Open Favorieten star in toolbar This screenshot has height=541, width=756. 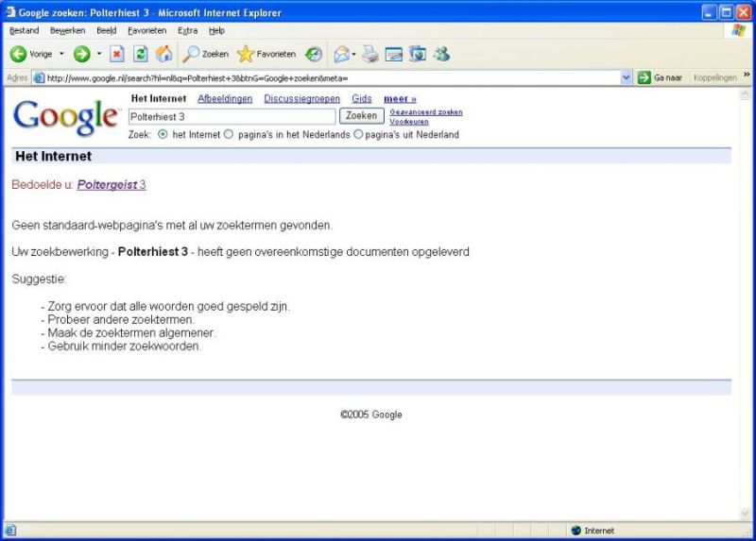point(266,55)
